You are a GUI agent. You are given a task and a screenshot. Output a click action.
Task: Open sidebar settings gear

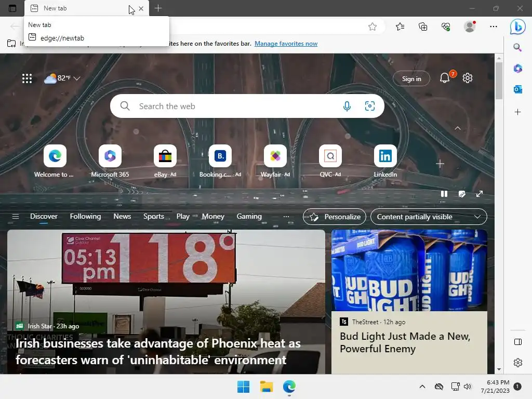518,362
